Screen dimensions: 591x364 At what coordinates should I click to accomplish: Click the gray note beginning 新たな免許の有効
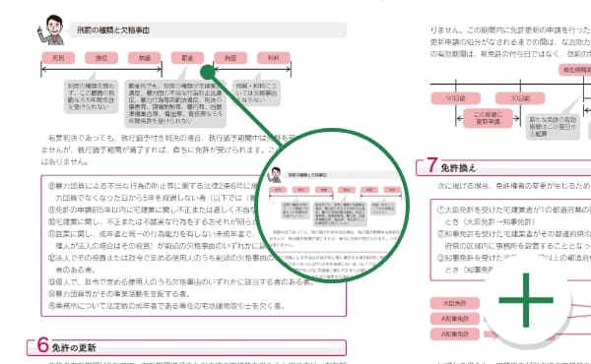pos(553,127)
